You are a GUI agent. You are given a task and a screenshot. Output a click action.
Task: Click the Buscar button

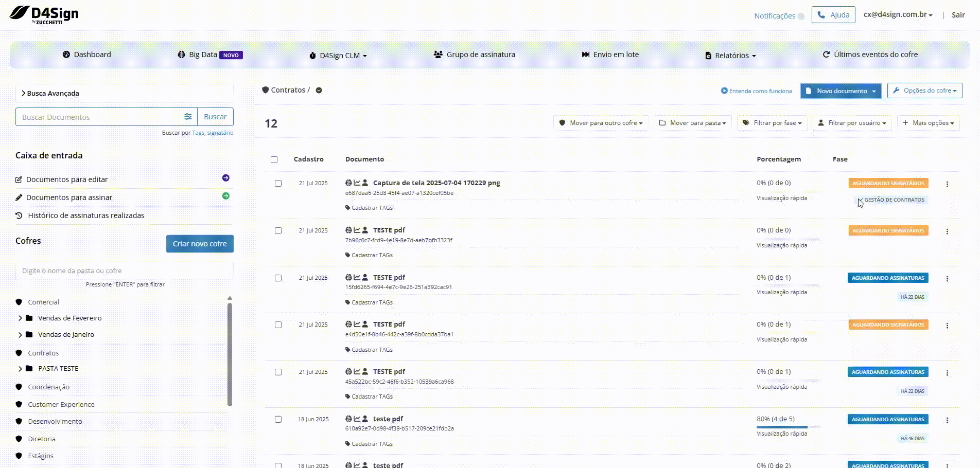tap(215, 117)
